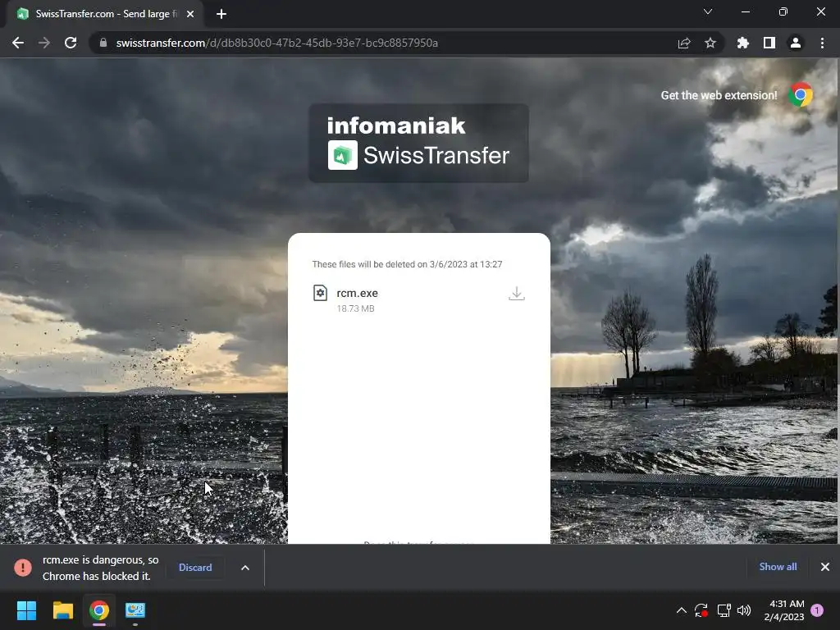Click the Get the web extension link
840x630 pixels.
pyautogui.click(x=719, y=95)
